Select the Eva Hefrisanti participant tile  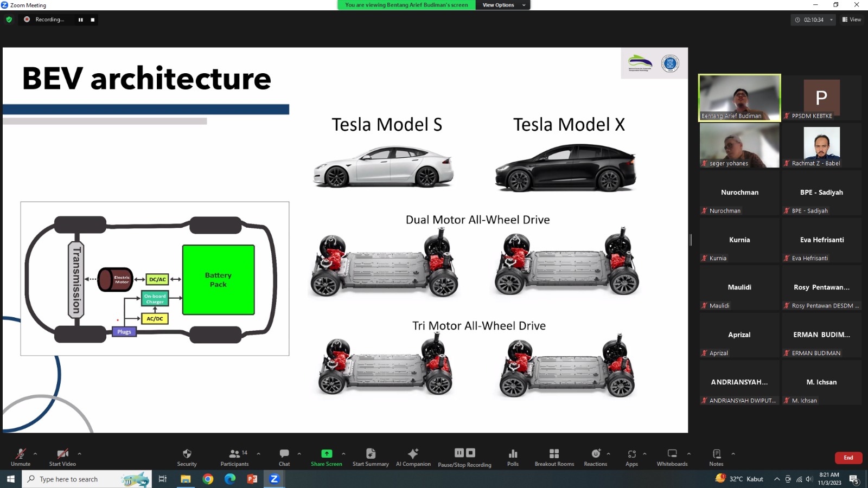tap(821, 240)
